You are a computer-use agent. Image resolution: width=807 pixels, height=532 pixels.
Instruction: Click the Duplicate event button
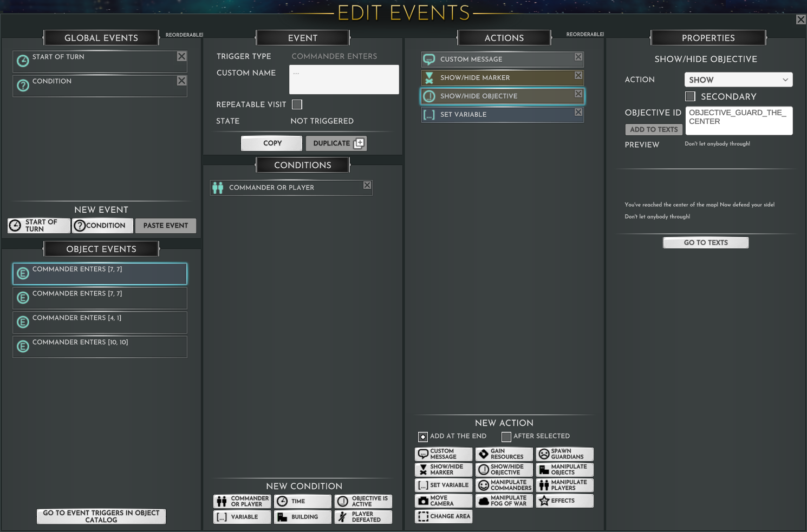click(336, 143)
